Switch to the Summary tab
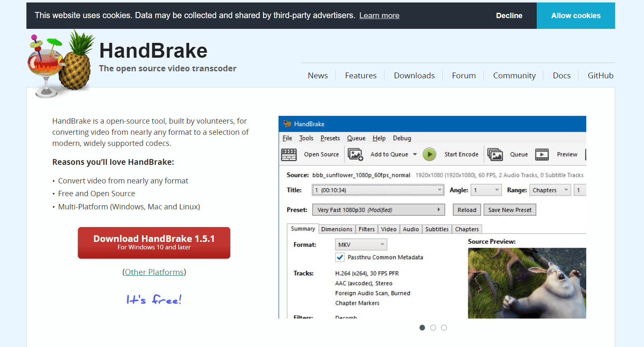Image resolution: width=644 pixels, height=347 pixels. pyautogui.click(x=303, y=229)
